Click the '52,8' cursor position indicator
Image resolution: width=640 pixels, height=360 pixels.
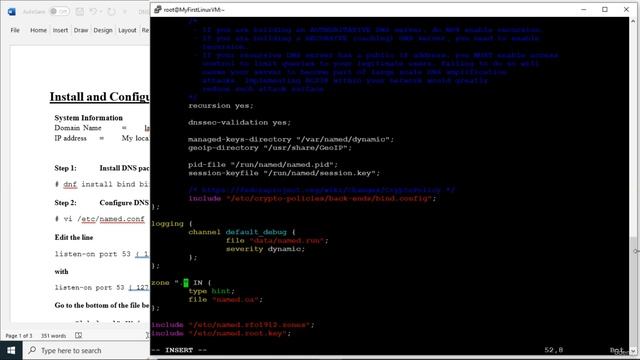tap(553, 350)
